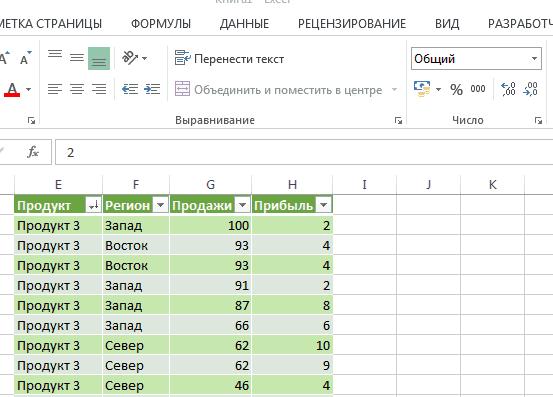Select the profit cell showing 9
The width and height of the screenshot is (553, 397).
point(292,365)
